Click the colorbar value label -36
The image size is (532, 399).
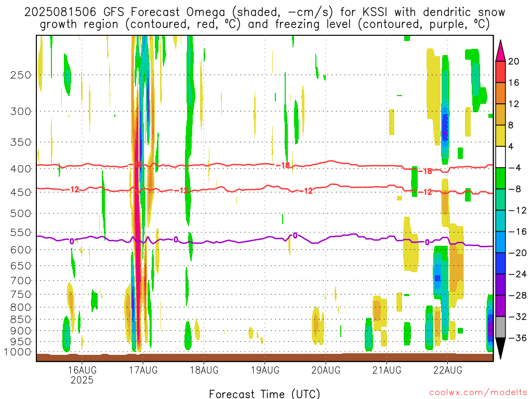(517, 338)
